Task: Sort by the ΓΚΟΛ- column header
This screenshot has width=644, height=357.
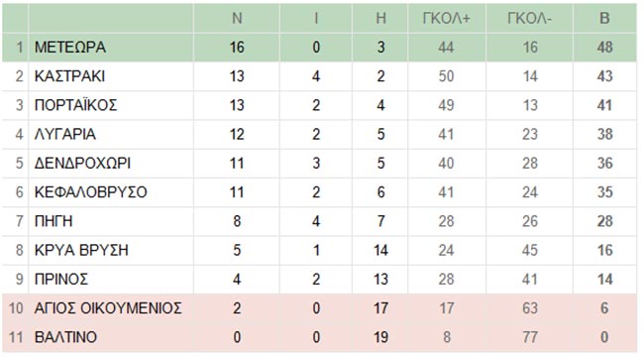Action: (x=530, y=19)
